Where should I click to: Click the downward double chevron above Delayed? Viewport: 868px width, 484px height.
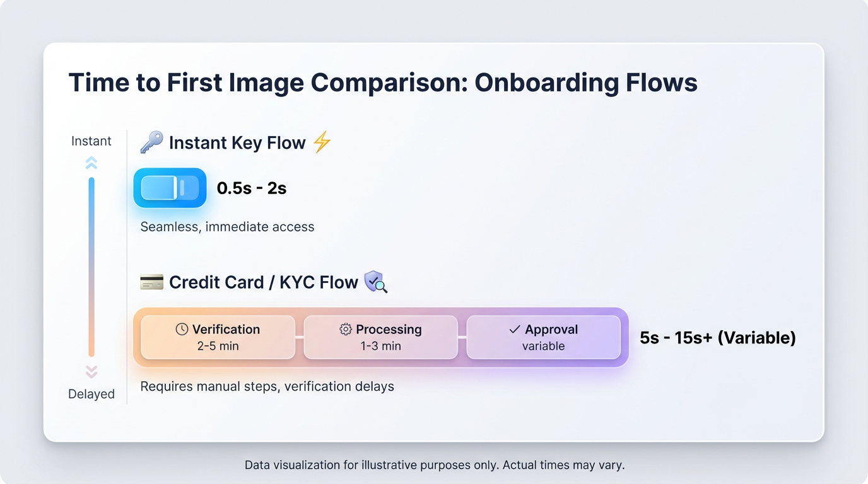point(91,371)
